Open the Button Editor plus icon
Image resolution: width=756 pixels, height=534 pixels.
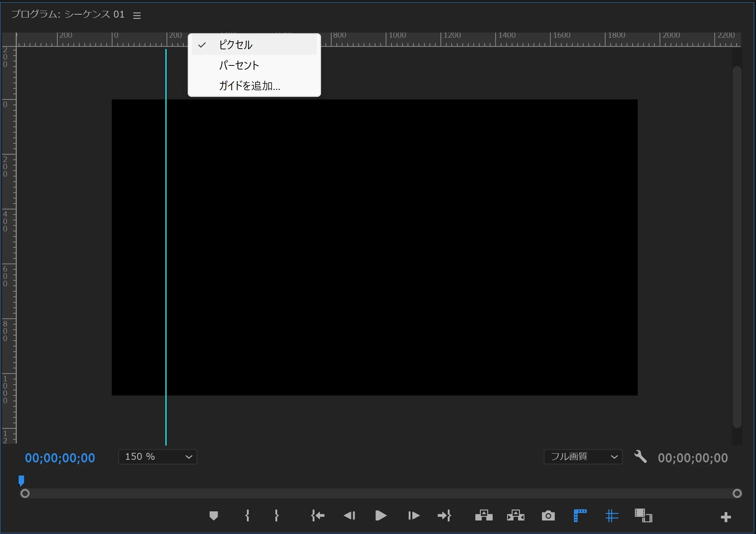click(x=726, y=517)
